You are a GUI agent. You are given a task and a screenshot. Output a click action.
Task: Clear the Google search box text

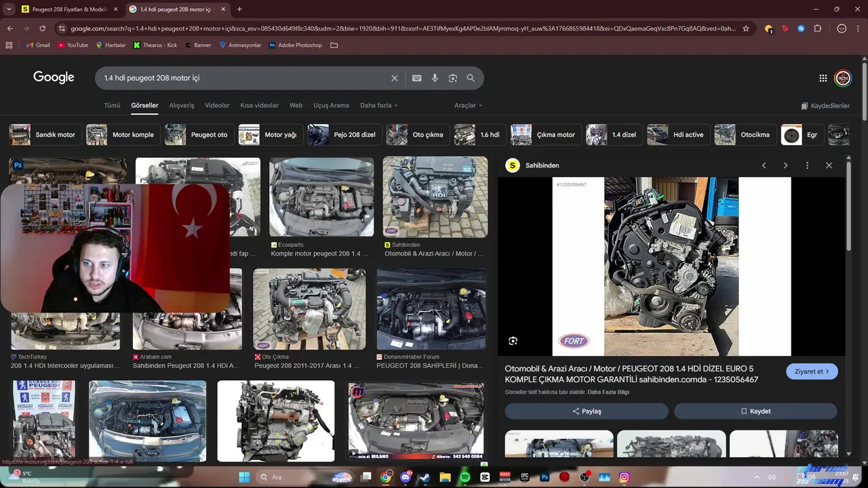pyautogui.click(x=395, y=78)
